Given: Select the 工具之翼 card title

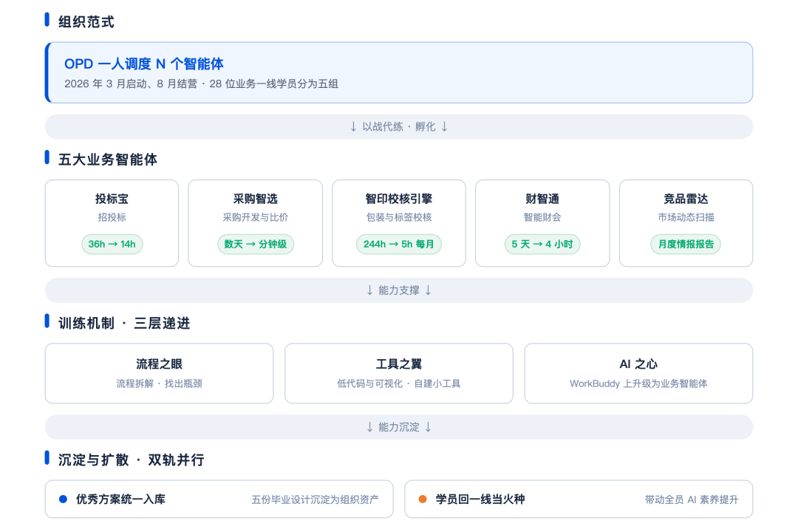Looking at the screenshot, I should coord(398,364).
